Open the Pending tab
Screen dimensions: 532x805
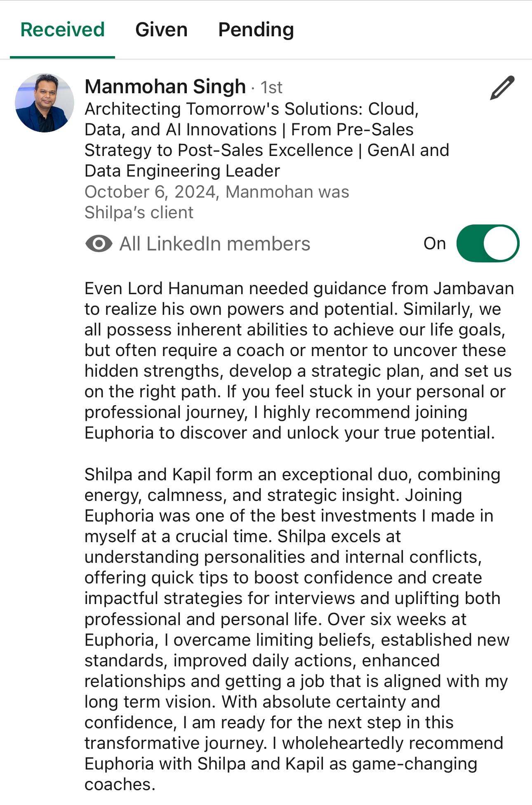[x=256, y=30]
